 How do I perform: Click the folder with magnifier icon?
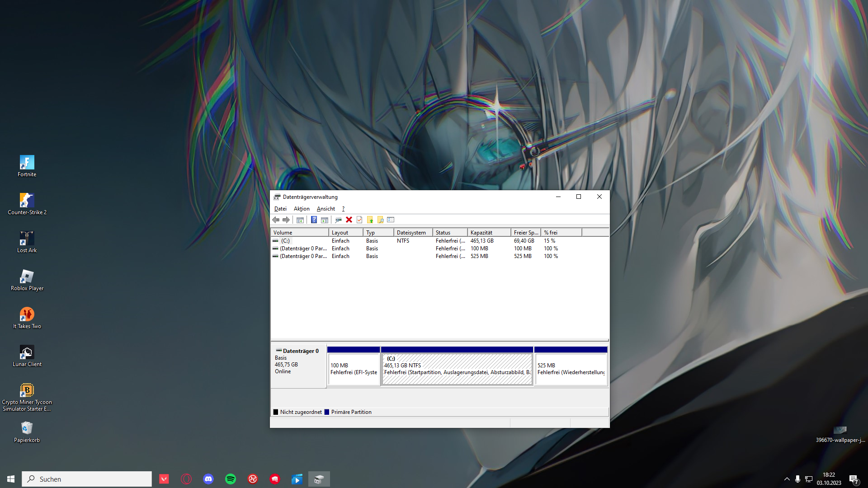click(x=380, y=220)
